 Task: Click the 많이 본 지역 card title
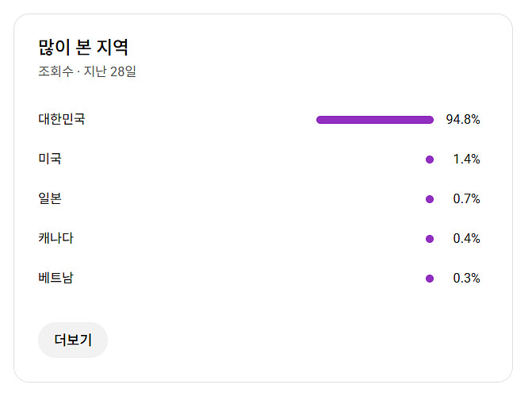[x=83, y=47]
